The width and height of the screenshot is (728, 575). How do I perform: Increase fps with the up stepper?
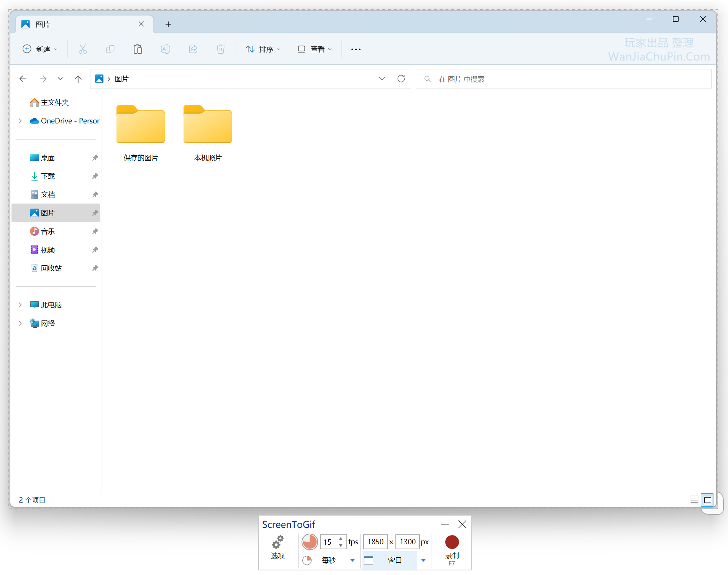pyautogui.click(x=341, y=539)
